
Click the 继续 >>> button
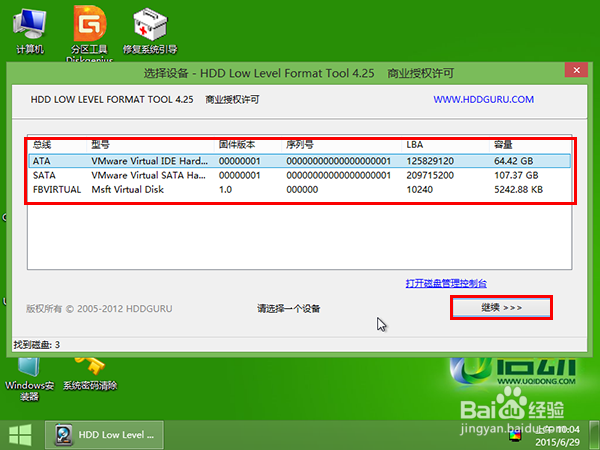(x=501, y=308)
